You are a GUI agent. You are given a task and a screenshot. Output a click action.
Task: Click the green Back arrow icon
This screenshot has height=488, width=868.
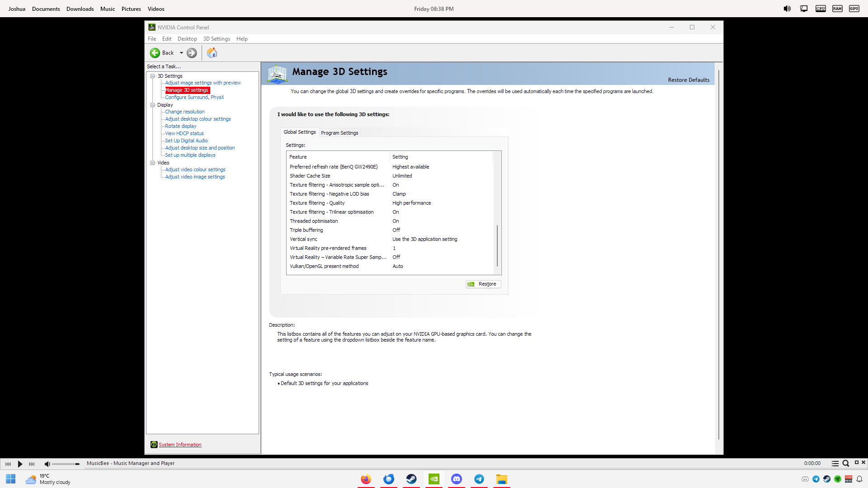155,53
